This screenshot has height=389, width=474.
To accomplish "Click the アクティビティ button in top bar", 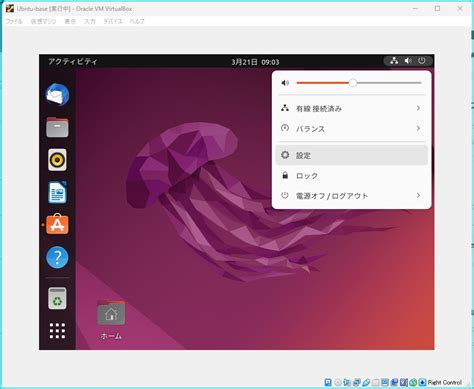I will tap(73, 61).
